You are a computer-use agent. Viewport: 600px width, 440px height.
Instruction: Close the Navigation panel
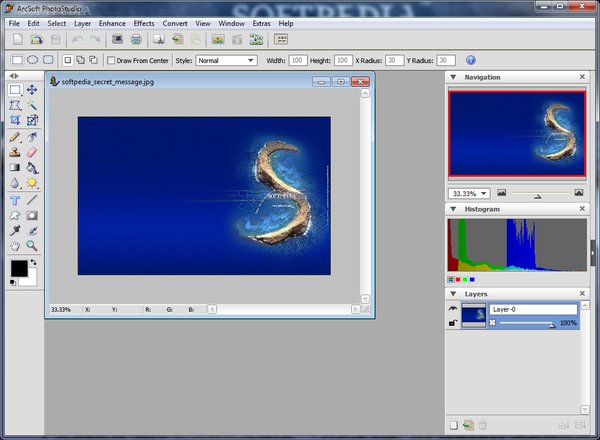click(x=582, y=77)
